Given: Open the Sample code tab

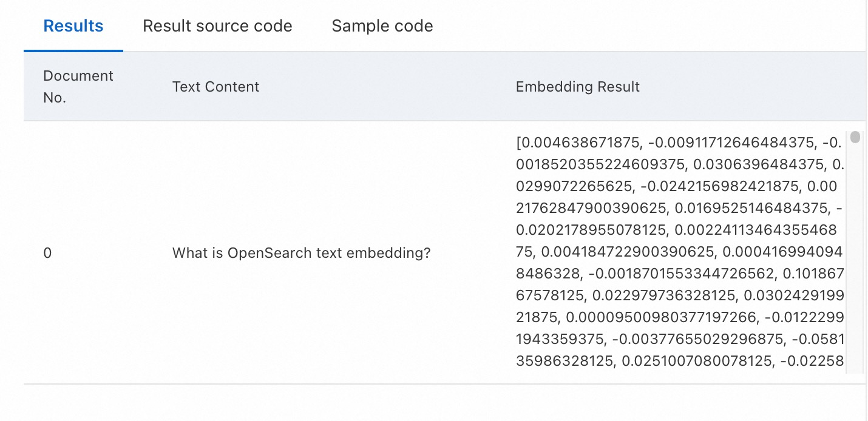Looking at the screenshot, I should pos(382,26).
